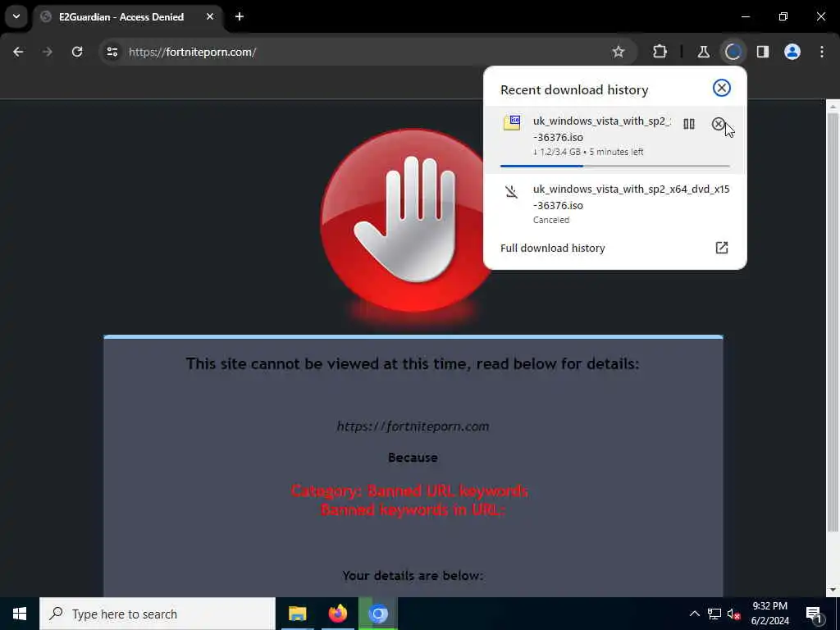Show hidden system tray icons
This screenshot has width=840, height=630.
coord(694,614)
